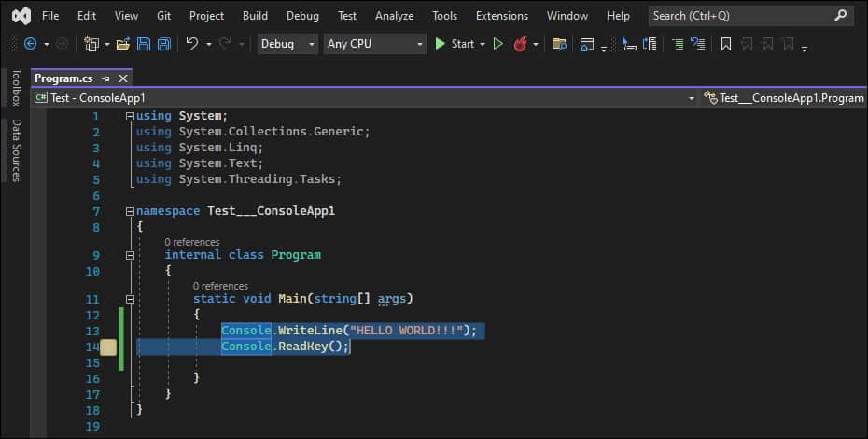Open the Debug configuration dropdown
Image resolution: width=868 pixels, height=439 pixels.
click(287, 44)
